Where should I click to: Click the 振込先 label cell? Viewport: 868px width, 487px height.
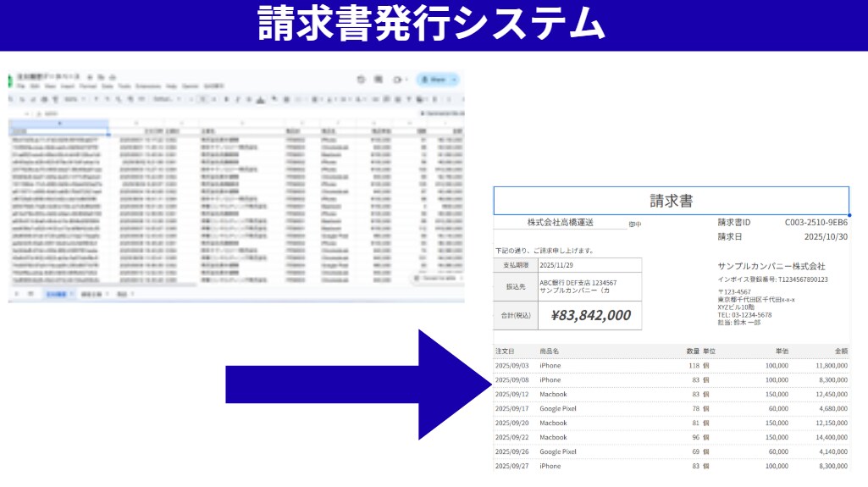[x=516, y=286]
